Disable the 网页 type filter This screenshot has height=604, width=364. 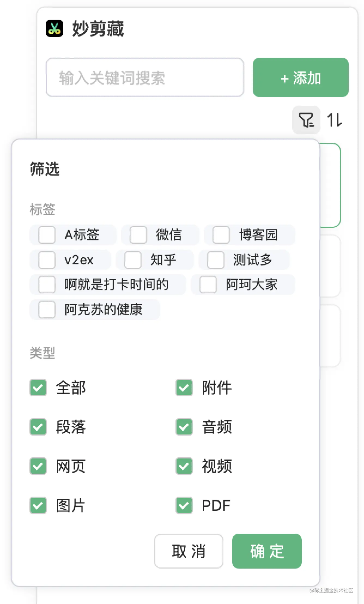(38, 466)
